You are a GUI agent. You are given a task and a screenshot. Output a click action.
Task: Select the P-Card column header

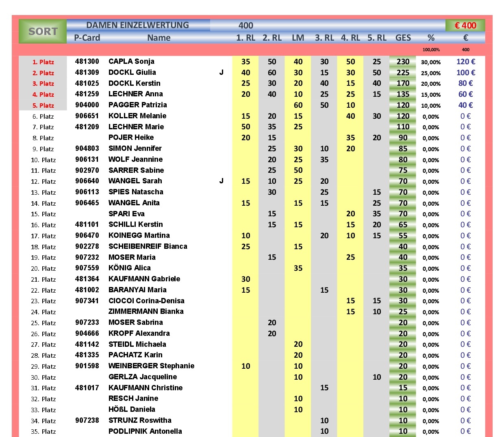coord(87,38)
